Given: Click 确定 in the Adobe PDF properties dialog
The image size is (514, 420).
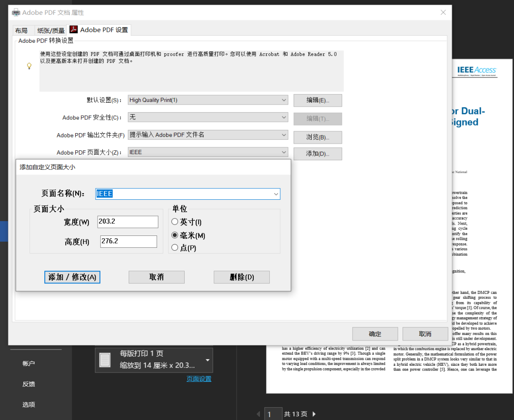Looking at the screenshot, I should pyautogui.click(x=375, y=334).
